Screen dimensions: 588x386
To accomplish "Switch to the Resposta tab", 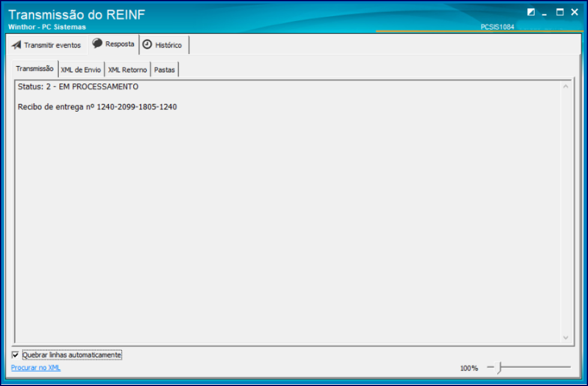I will (x=114, y=44).
